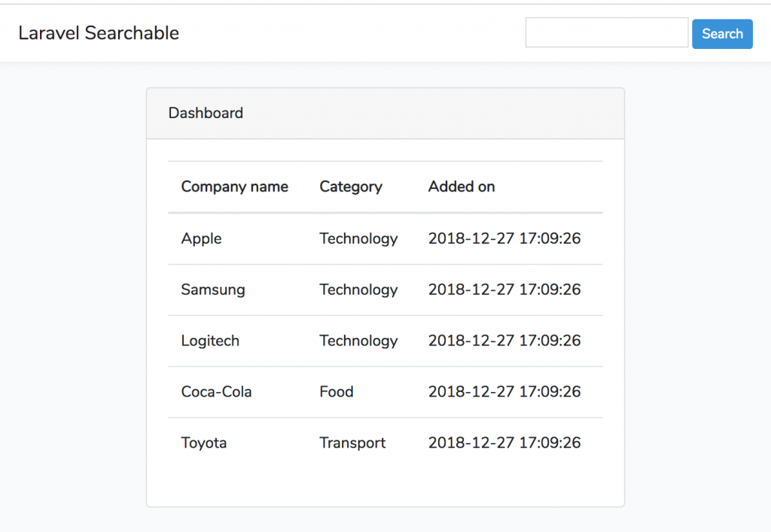
Task: Select the Category column header
Action: (350, 187)
